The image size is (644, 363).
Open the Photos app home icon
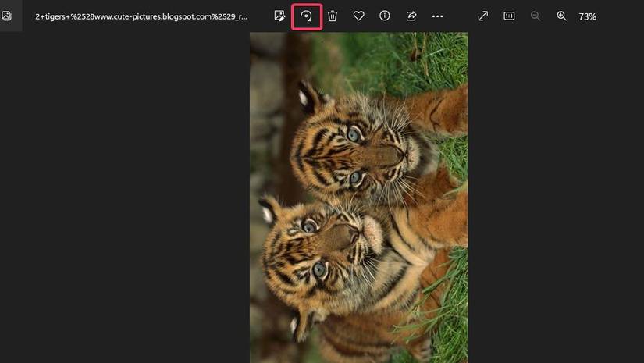point(6,16)
